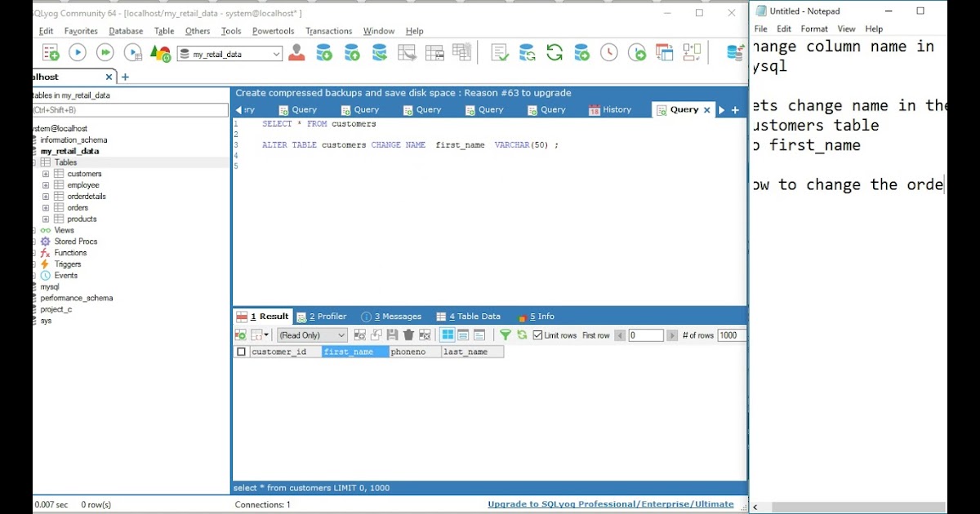
Task: Open the Favorites menu
Action: [x=81, y=31]
